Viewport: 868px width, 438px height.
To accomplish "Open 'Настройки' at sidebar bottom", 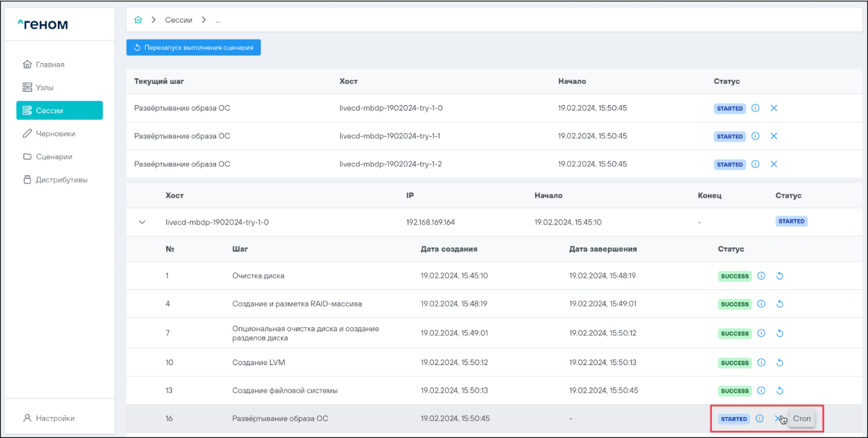I will pos(55,418).
